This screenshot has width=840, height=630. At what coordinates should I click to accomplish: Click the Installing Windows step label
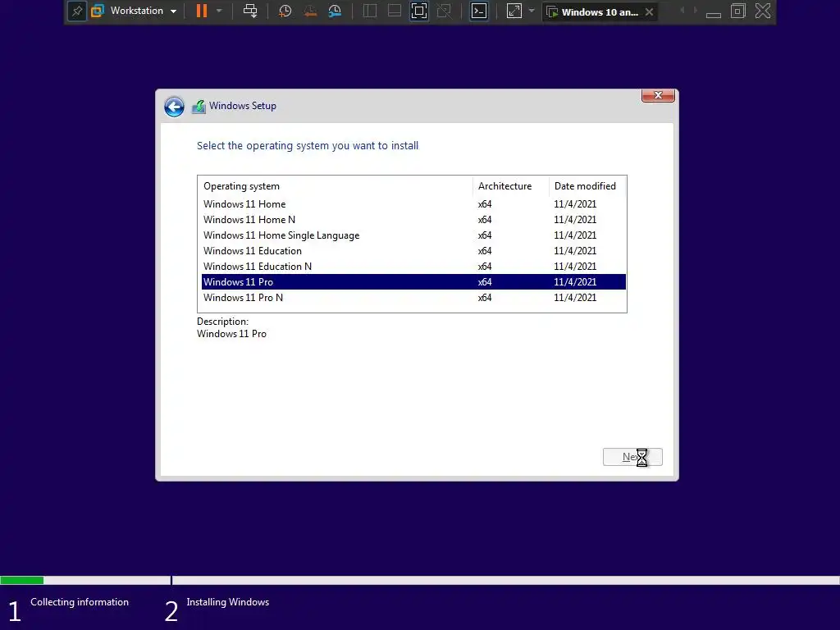pos(228,602)
